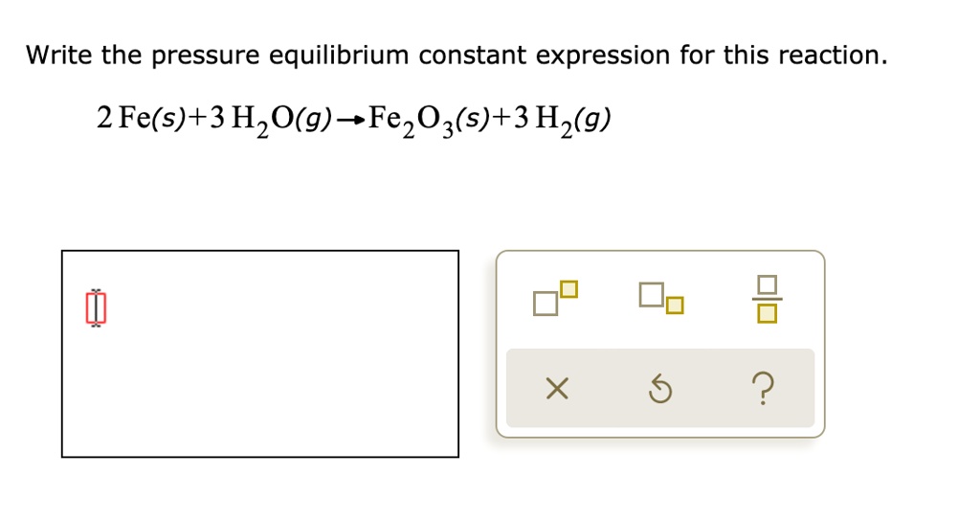Image resolution: width=980 pixels, height=521 pixels.
Task: Click the yellow subscript square of the subscript icon
Action: pyautogui.click(x=675, y=306)
